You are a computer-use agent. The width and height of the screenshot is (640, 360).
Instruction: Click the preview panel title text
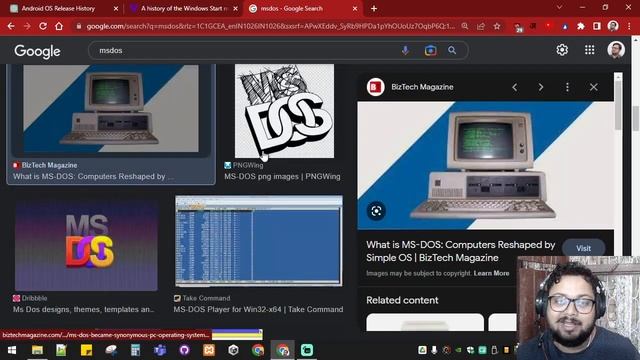click(x=460, y=251)
